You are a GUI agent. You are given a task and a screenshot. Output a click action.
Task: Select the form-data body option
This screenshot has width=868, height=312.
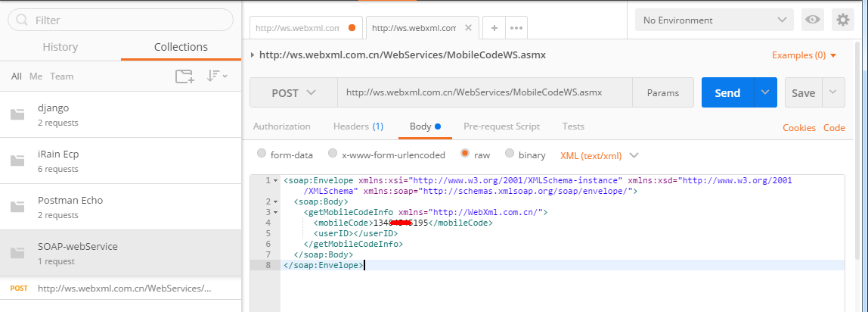point(262,154)
